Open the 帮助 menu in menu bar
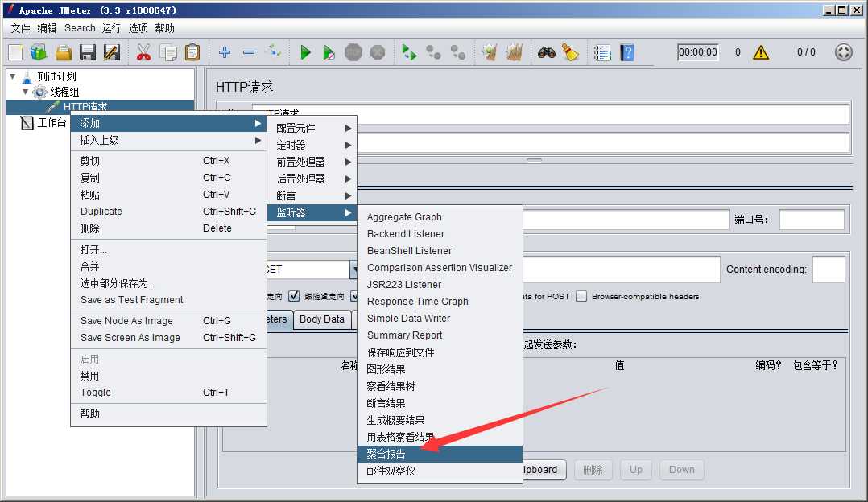868x502 pixels. pos(164,28)
